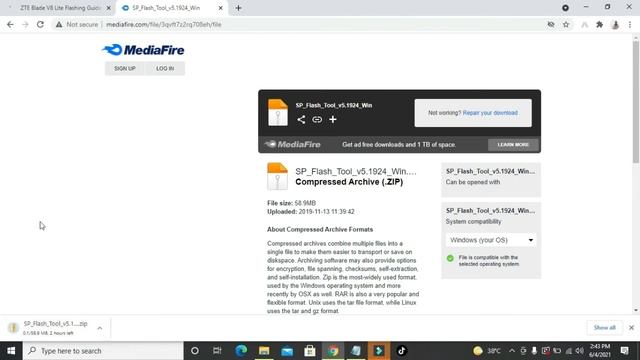
Task: Click the SIGN UP button
Action: coord(125,69)
